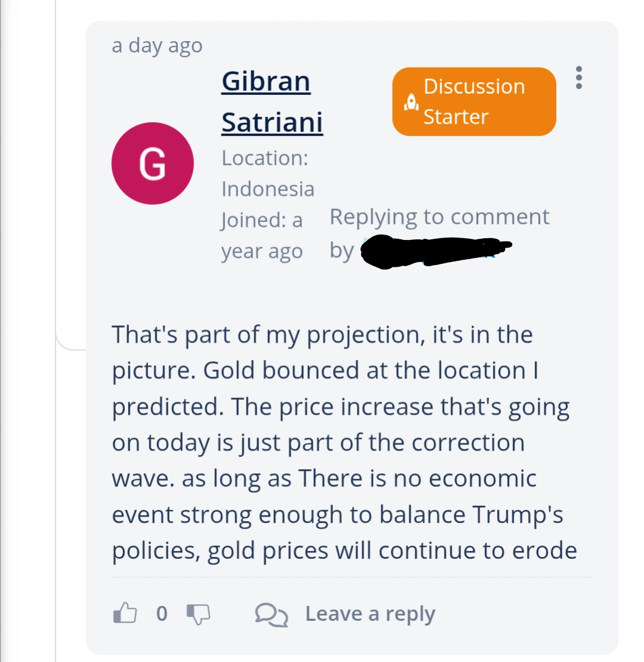Click the 'Joined: a year ago' detail
The width and height of the screenshot is (644, 662).
point(262,236)
